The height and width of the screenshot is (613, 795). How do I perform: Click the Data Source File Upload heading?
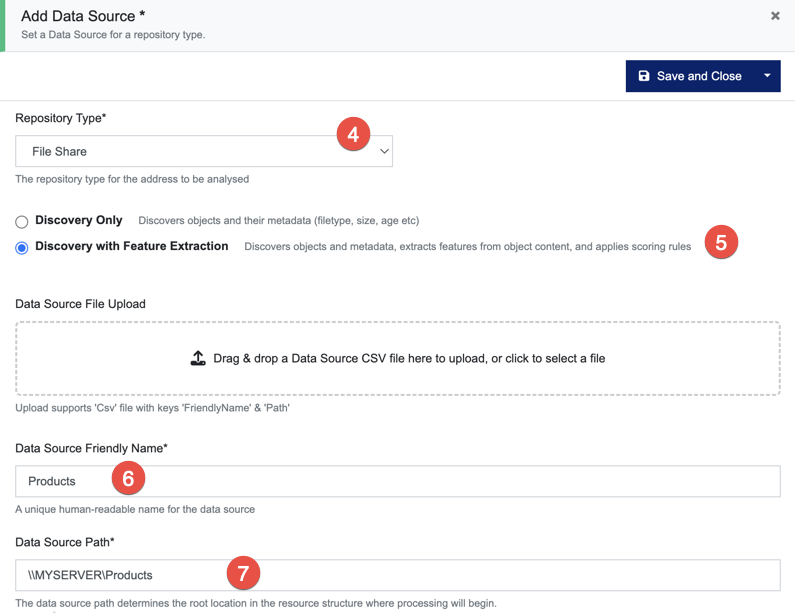point(80,304)
